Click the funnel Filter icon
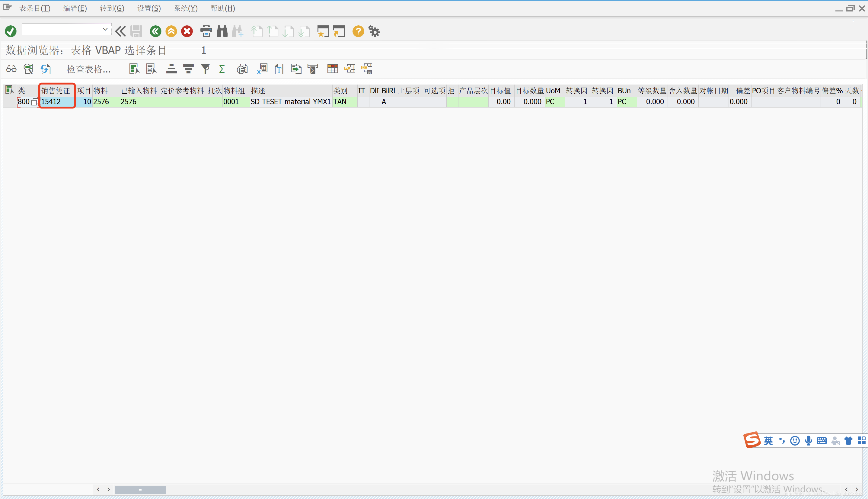This screenshot has width=868, height=499. pyautogui.click(x=205, y=69)
